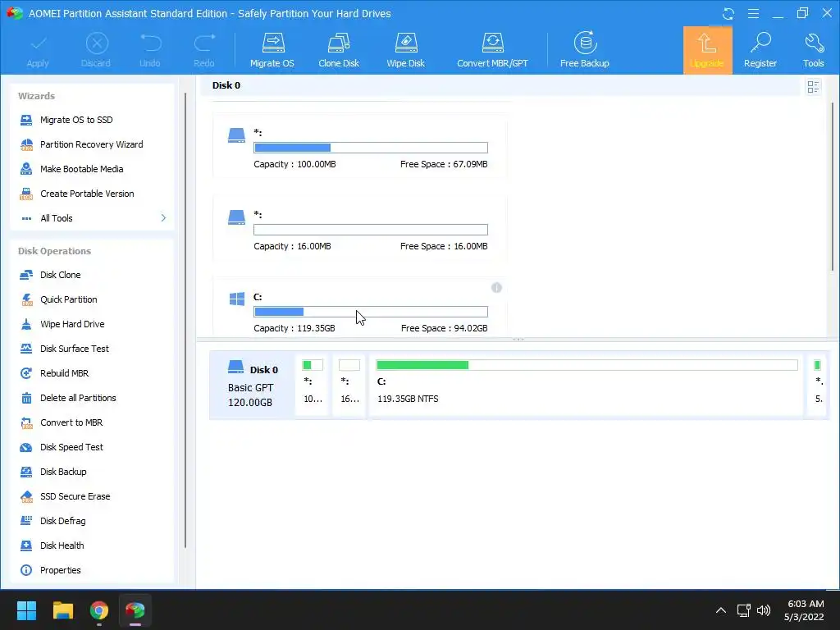Image resolution: width=840 pixels, height=630 pixels.
Task: Click info icon on C: partition card
Action: coord(496,288)
